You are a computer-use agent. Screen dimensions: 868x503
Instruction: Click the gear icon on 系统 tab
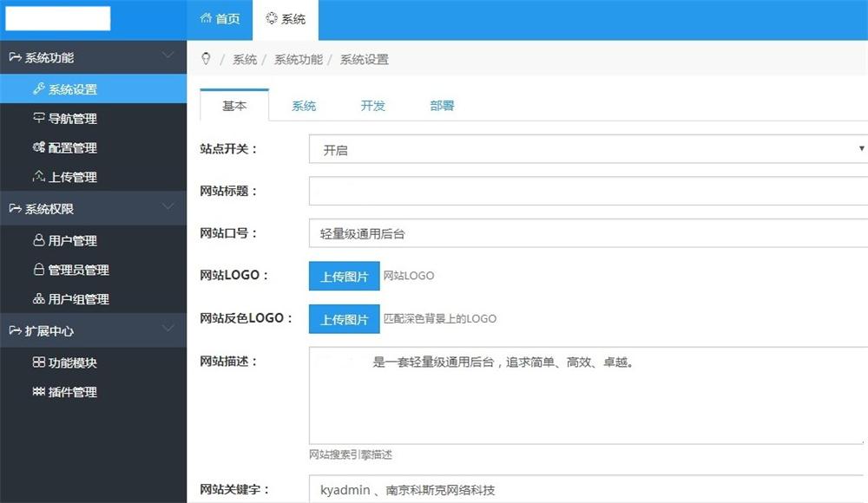[x=271, y=18]
